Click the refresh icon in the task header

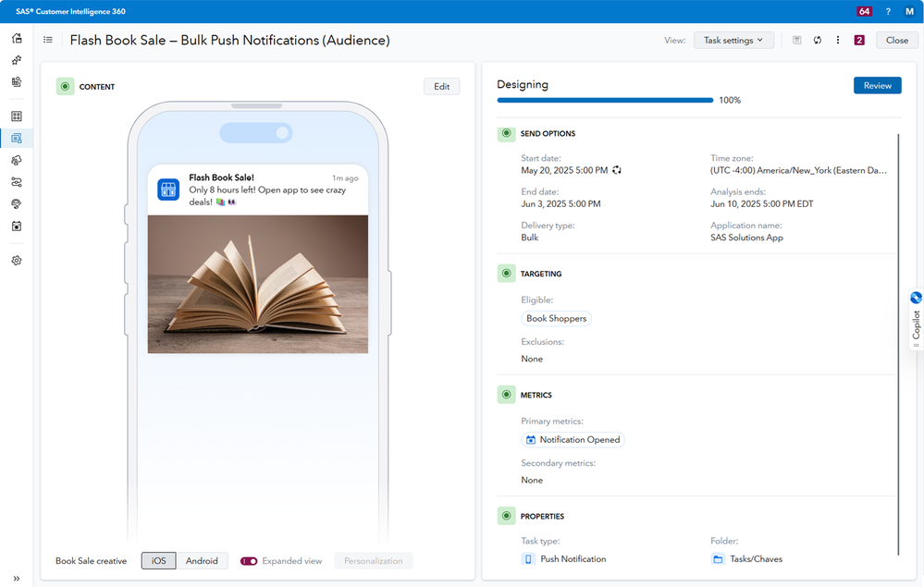coord(818,41)
